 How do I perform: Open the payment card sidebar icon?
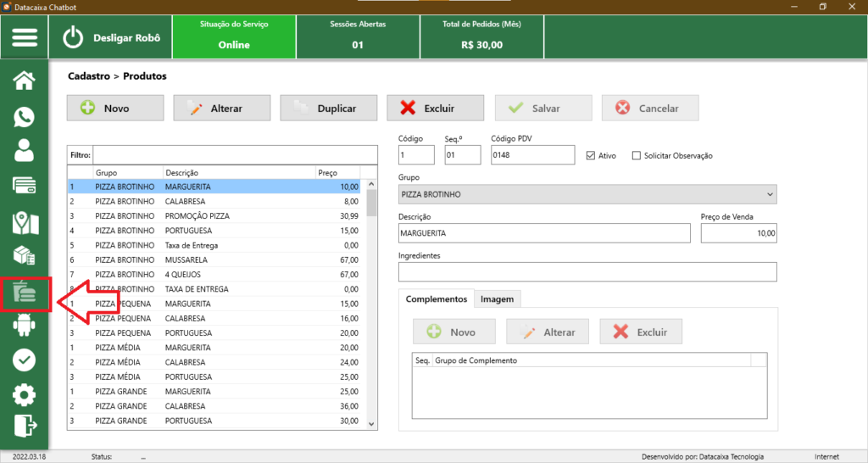tap(25, 187)
